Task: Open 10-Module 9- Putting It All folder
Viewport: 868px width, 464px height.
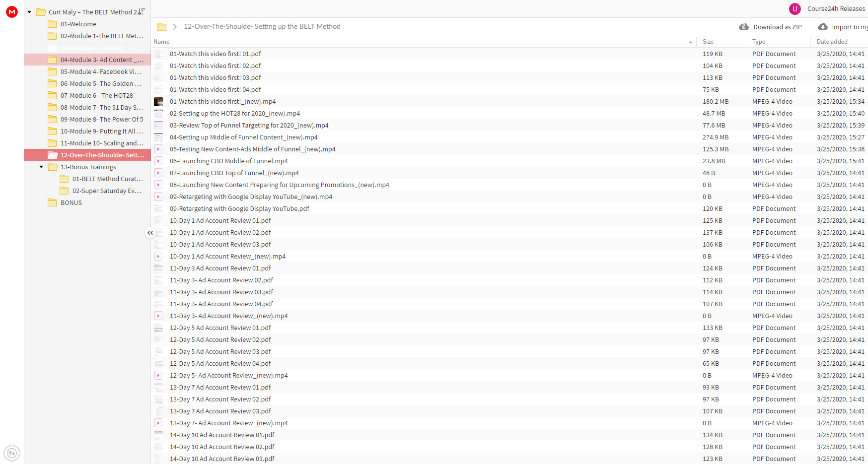Action: [x=102, y=131]
